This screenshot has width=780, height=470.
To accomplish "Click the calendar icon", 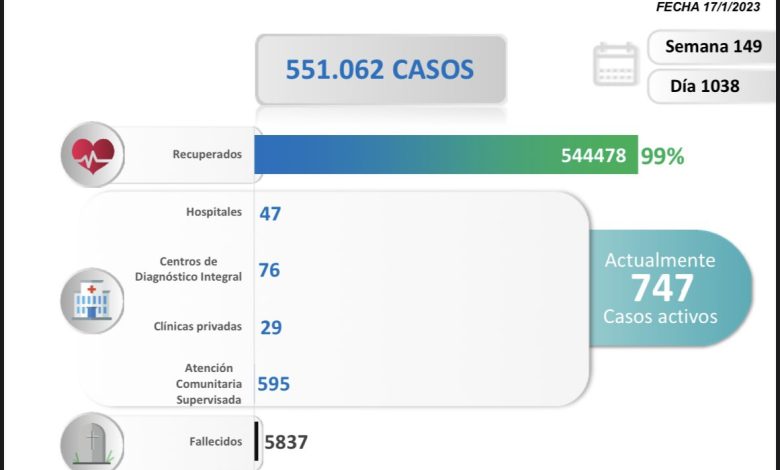I will coord(615,64).
